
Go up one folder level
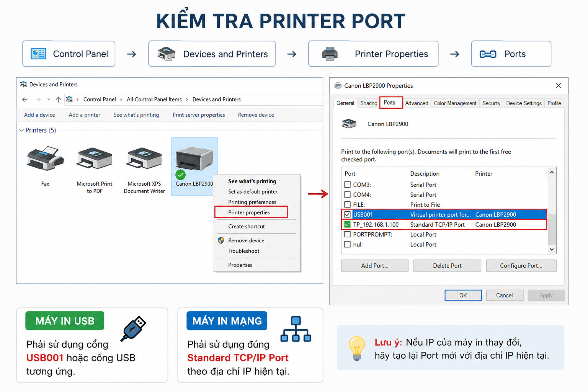[x=58, y=100]
